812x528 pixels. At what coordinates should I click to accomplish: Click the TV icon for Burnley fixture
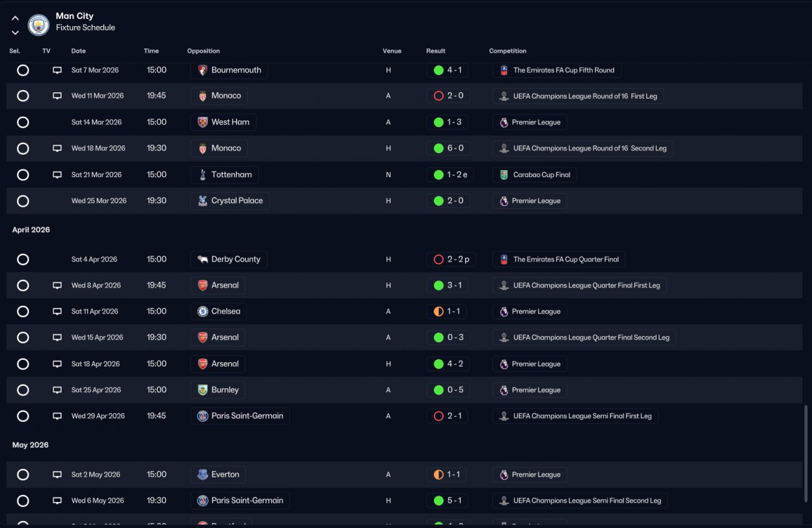pyautogui.click(x=57, y=390)
